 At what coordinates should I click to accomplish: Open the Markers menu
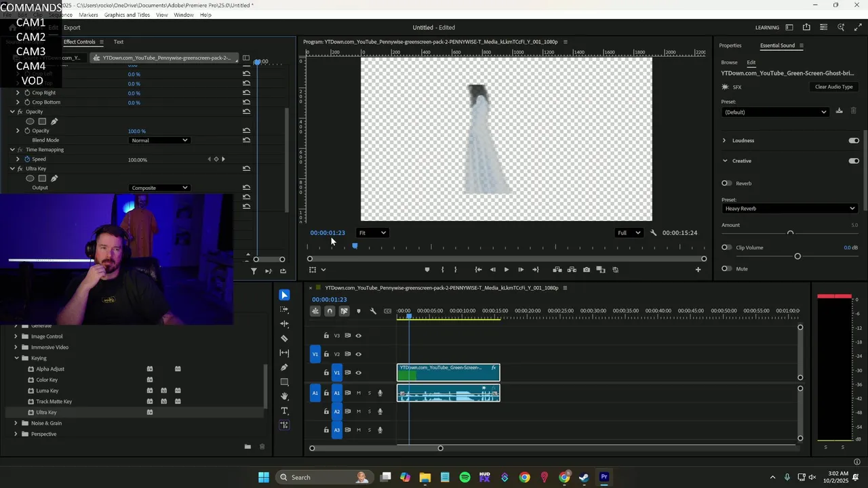88,15
